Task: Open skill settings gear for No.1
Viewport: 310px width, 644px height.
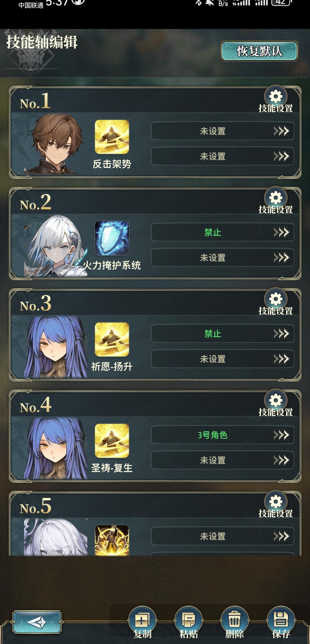Action: (276, 96)
